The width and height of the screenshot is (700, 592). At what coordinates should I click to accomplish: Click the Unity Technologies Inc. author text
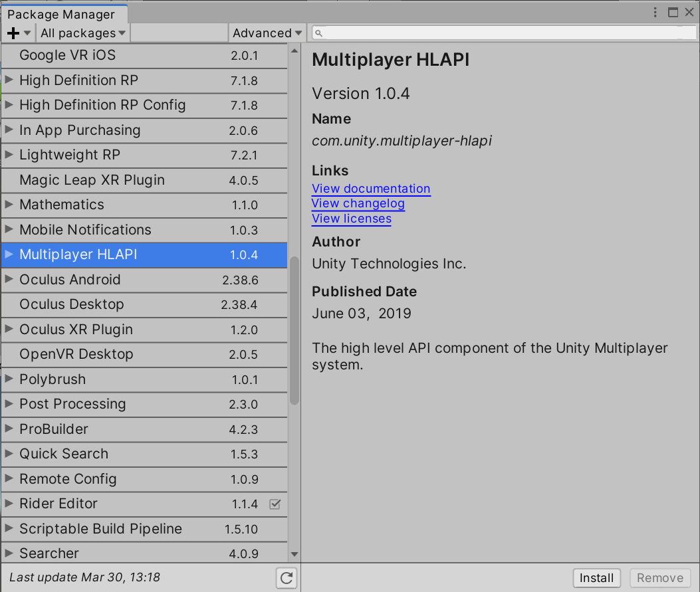click(389, 264)
